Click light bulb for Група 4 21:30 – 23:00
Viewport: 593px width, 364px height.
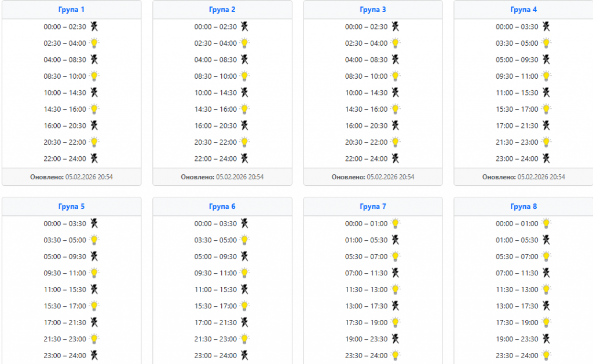tap(546, 142)
